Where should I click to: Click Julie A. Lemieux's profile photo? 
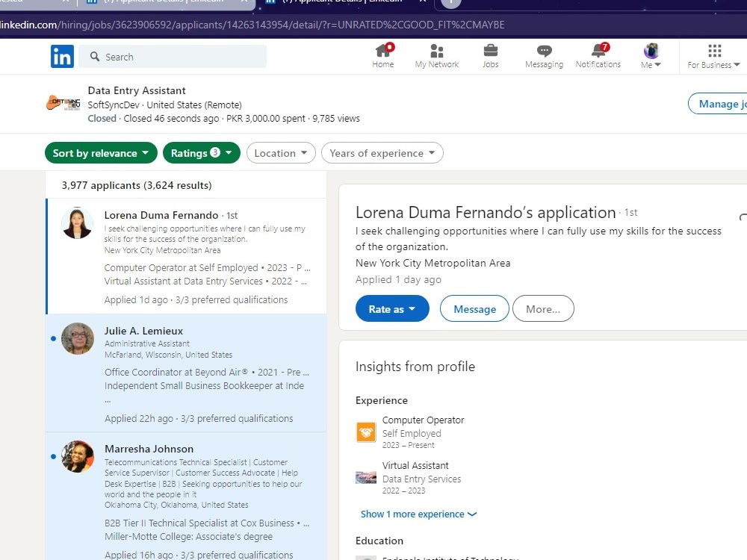(x=78, y=338)
